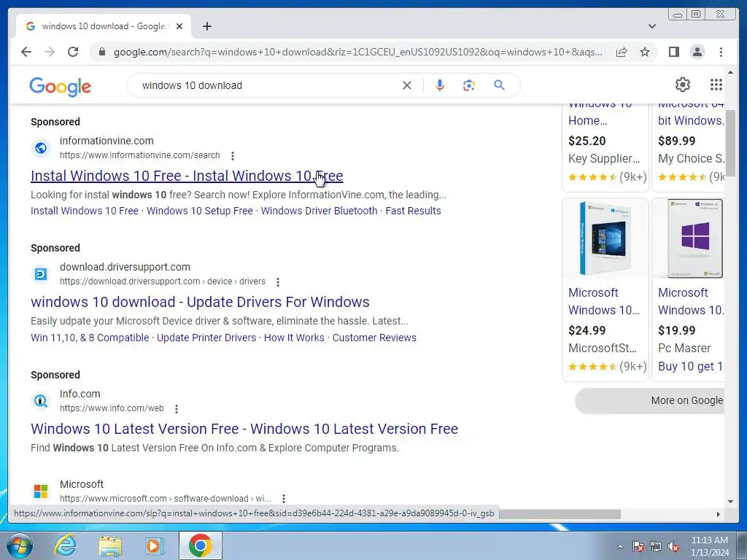Open Windows Media Player from taskbar
The width and height of the screenshot is (747, 560).
pos(155,546)
